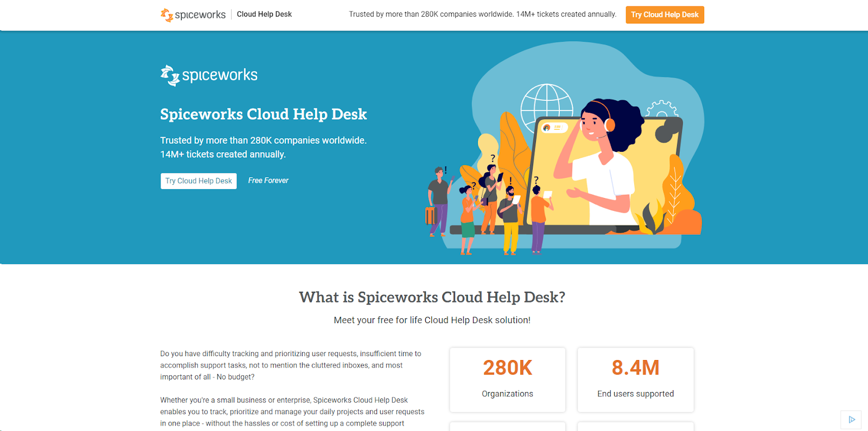868x431 pixels.
Task: Click the Free Forever text
Action: pos(268,181)
